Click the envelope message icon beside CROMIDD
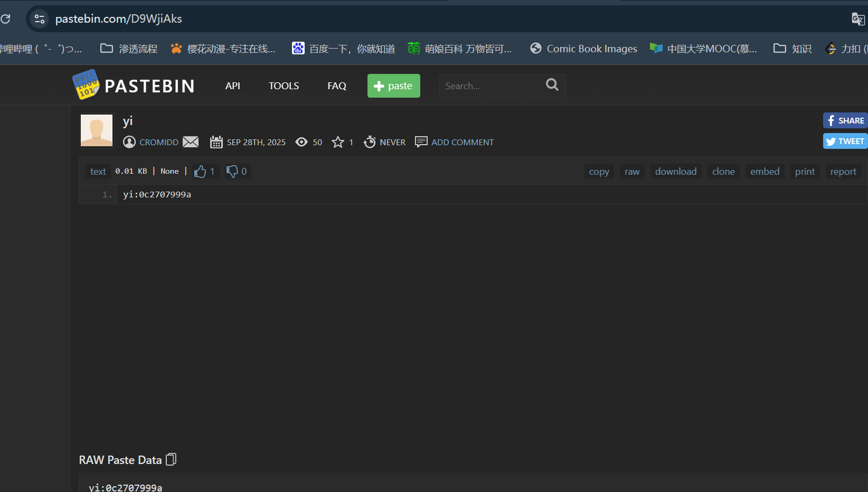Viewport: 868px width, 492px height. 191,142
